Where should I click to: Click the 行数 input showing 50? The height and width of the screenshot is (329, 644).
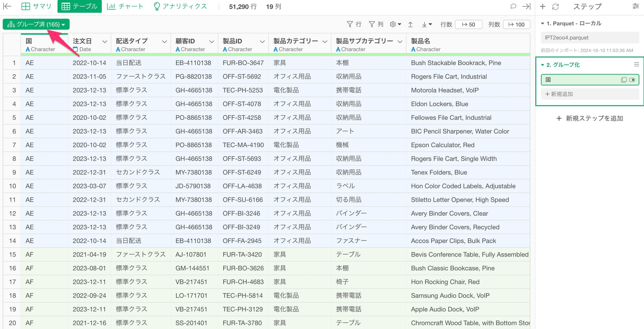point(469,24)
